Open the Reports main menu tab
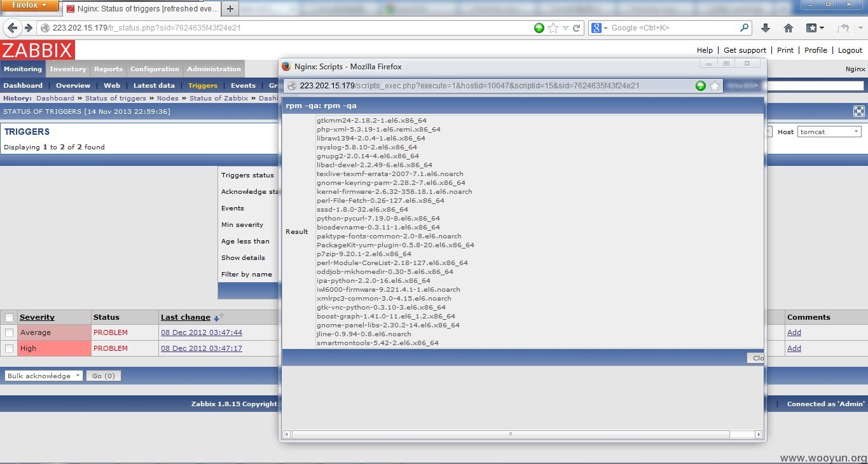The image size is (868, 464). point(109,69)
